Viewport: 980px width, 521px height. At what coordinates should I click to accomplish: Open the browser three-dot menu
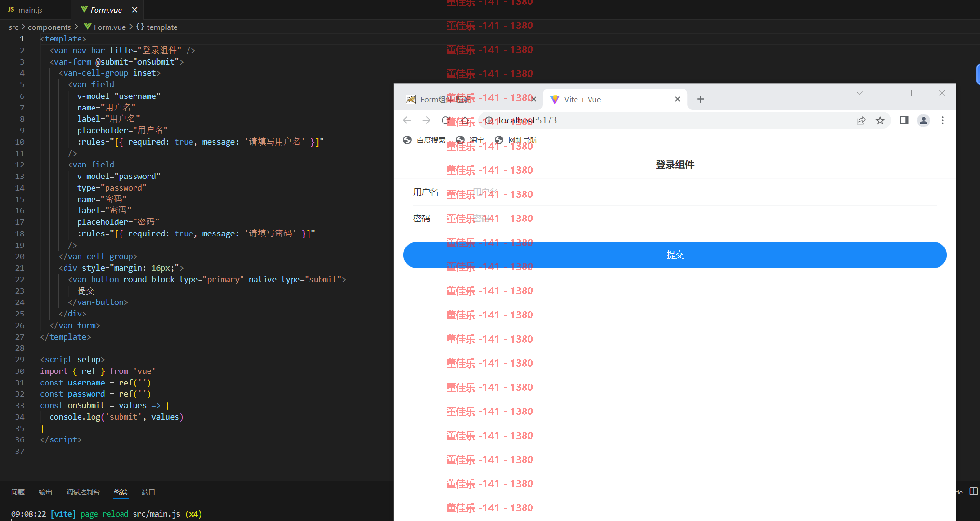(942, 120)
